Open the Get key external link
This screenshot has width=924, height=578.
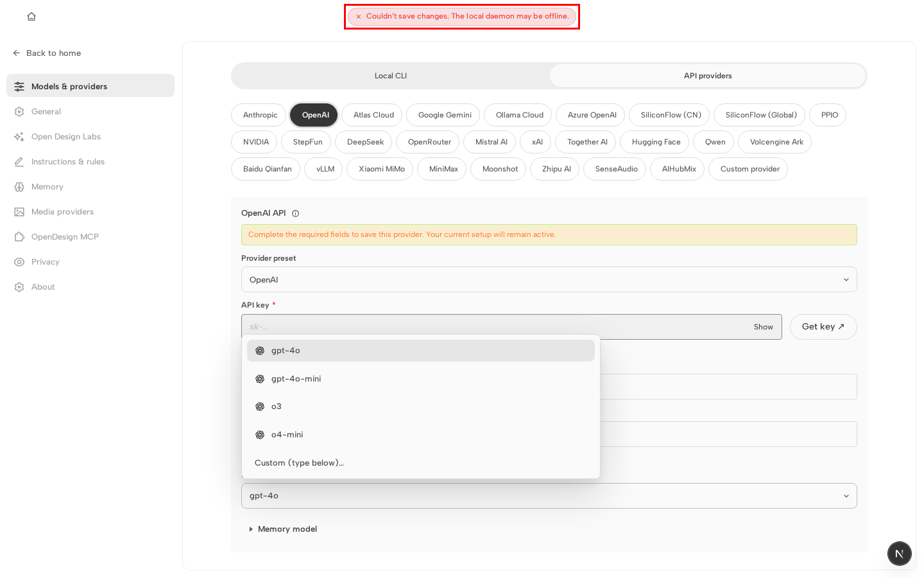coord(823,327)
